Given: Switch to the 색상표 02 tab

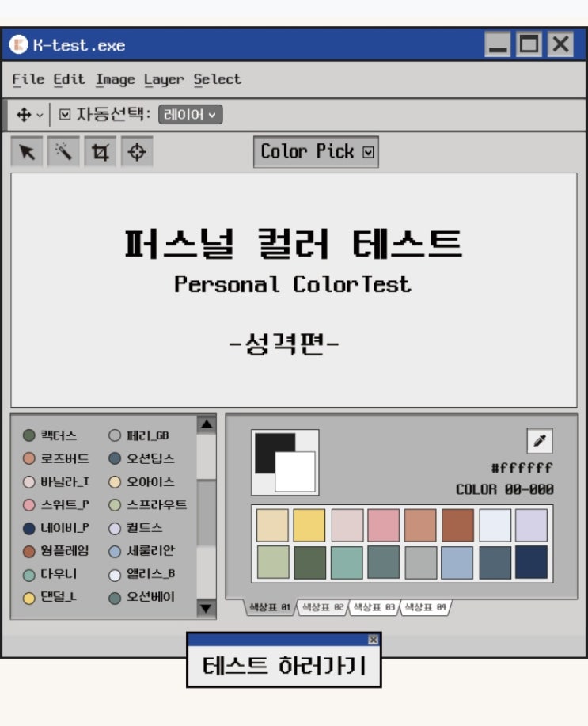Looking at the screenshot, I should [323, 607].
